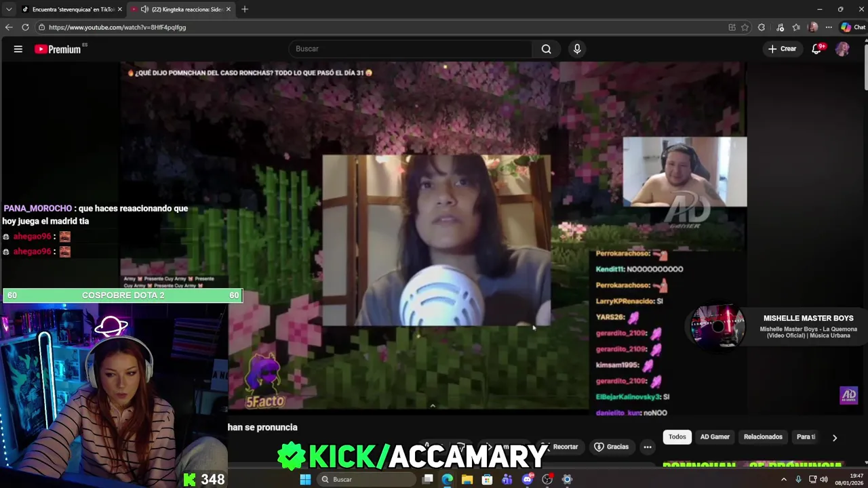Open OBS Studio from the taskbar
The height and width of the screenshot is (488, 868).
click(x=547, y=479)
